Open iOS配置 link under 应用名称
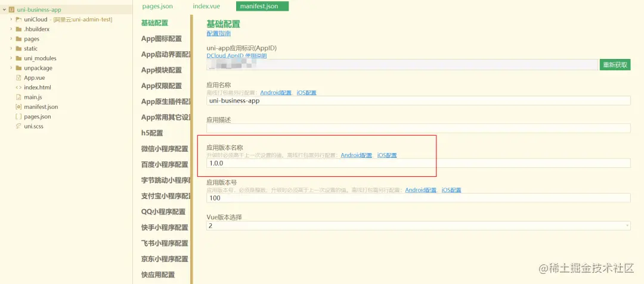Screen dimensions: 644x284 [x=307, y=93]
